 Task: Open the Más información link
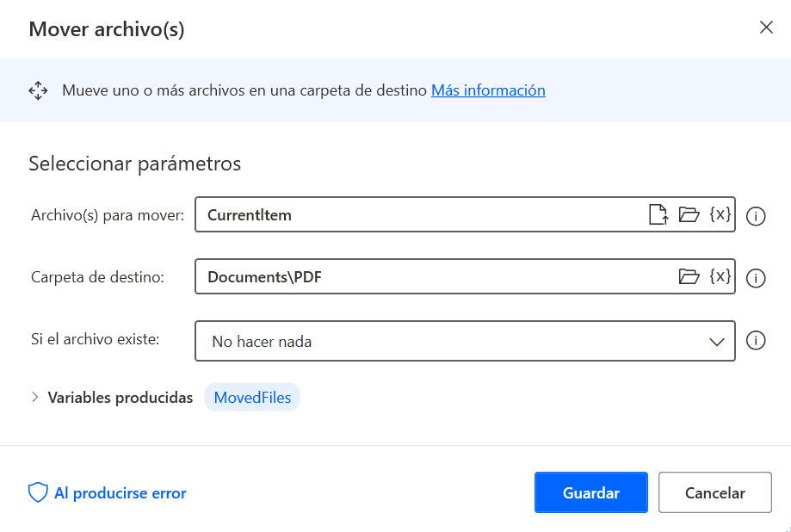click(488, 90)
